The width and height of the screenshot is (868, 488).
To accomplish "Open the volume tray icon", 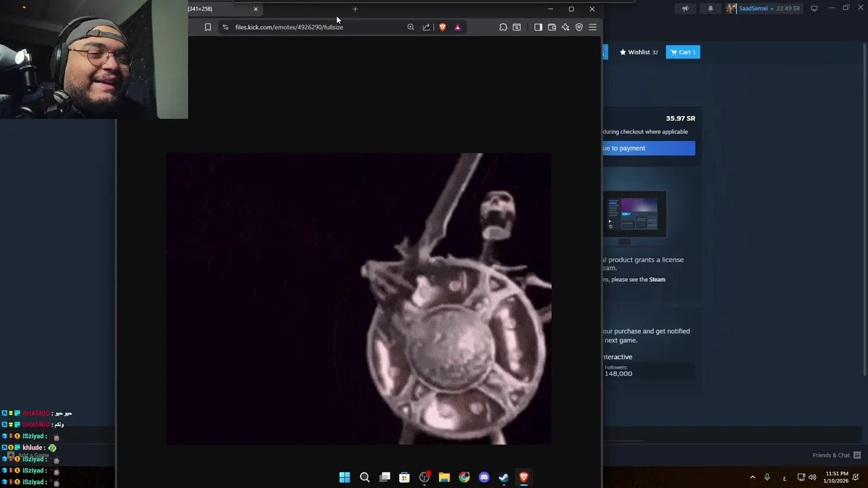I will tap(812, 477).
